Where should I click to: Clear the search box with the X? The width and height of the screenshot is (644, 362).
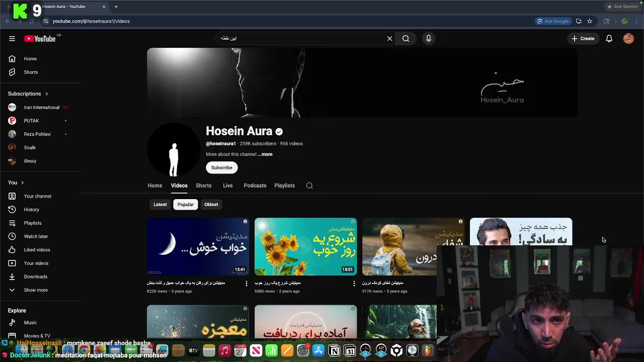[x=389, y=39]
